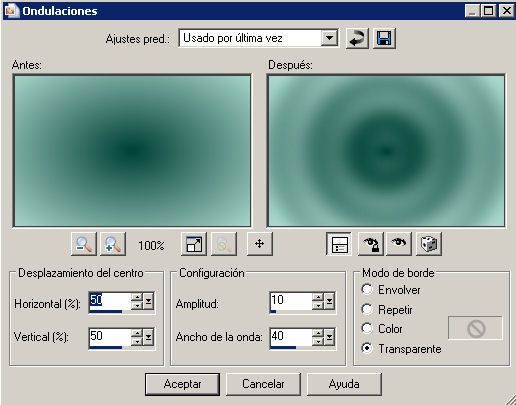The height and width of the screenshot is (405, 516).
Task: Click the randomize parameters dice icon
Action: [x=429, y=244]
